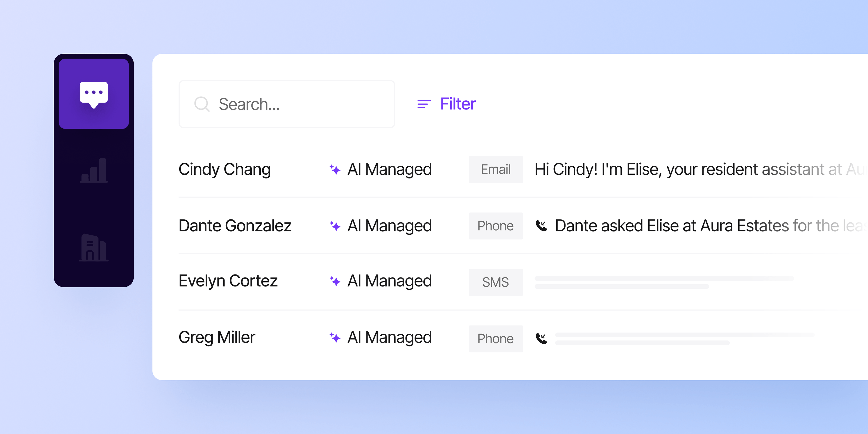Click the Phone badge on Dante Gonzalez's row
Viewport: 868px width, 434px height.
click(x=495, y=226)
